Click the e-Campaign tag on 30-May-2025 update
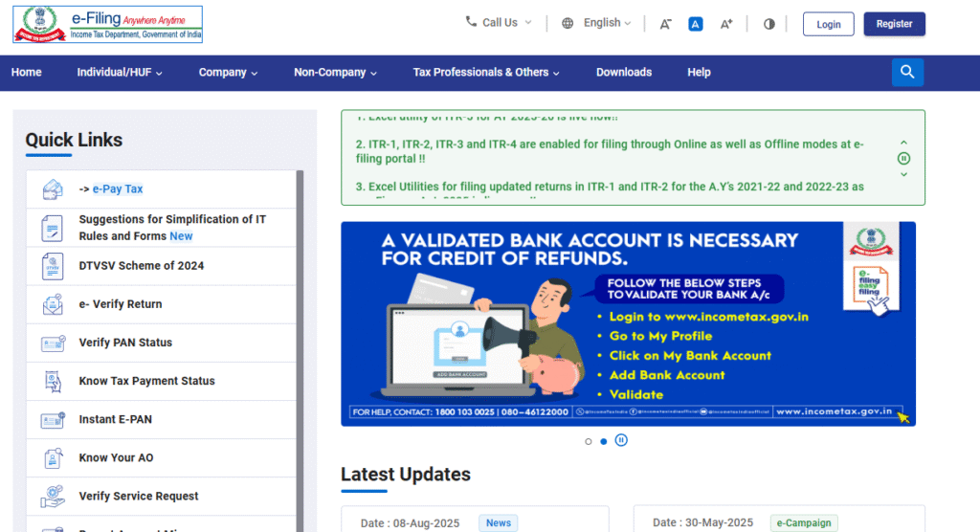The image size is (980, 532). click(x=804, y=523)
